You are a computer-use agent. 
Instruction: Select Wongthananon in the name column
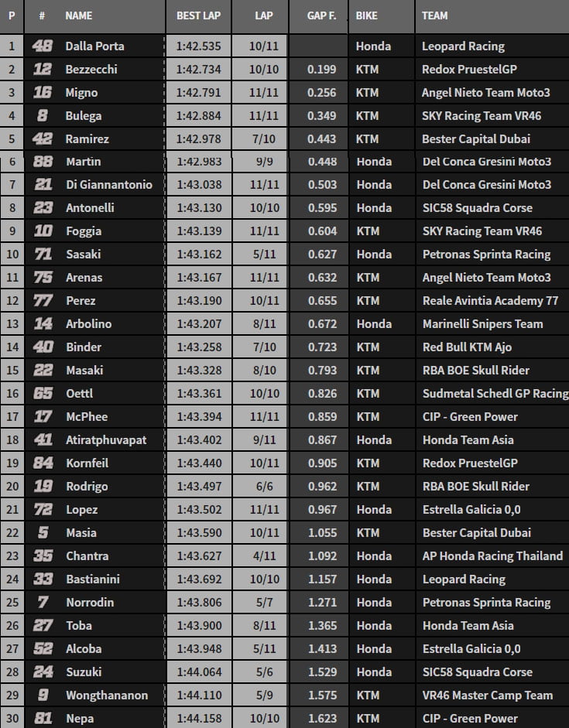pyautogui.click(x=105, y=696)
